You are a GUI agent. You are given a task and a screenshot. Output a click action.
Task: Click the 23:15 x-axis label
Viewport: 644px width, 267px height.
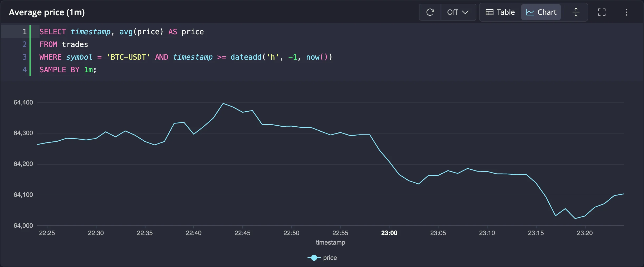click(x=536, y=233)
